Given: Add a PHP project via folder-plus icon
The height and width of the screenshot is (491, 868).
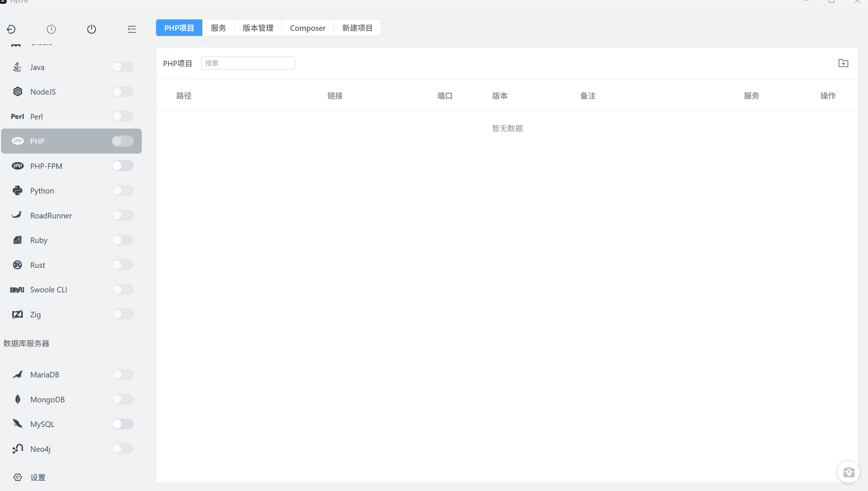Looking at the screenshot, I should 843,63.
